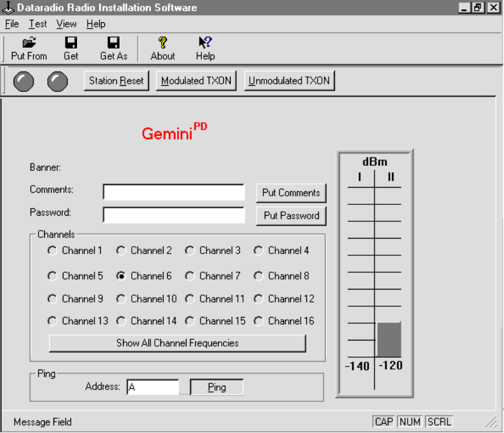Show All Channel Frequencies
The image size is (504, 433).
(x=178, y=344)
